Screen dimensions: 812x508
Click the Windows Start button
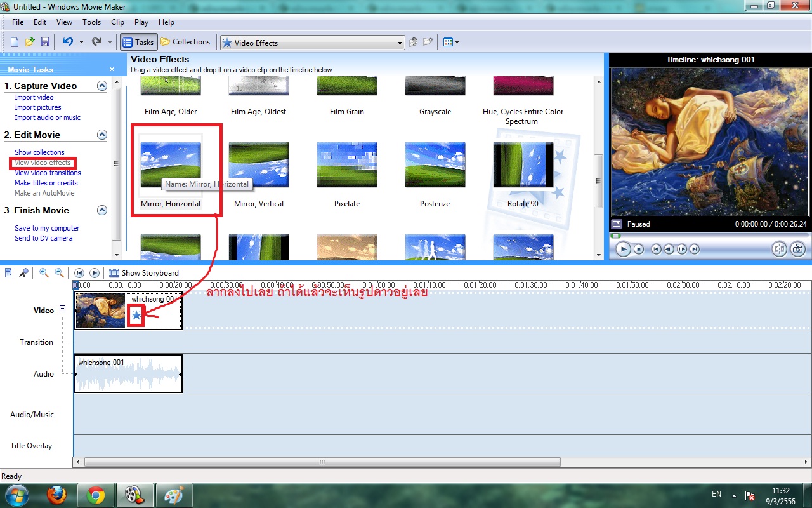16,495
